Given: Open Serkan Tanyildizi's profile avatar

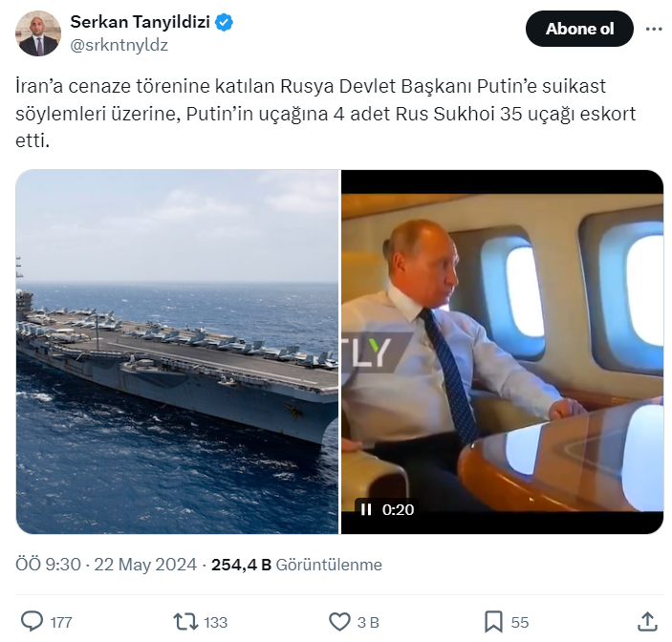Looking at the screenshot, I should [38, 32].
